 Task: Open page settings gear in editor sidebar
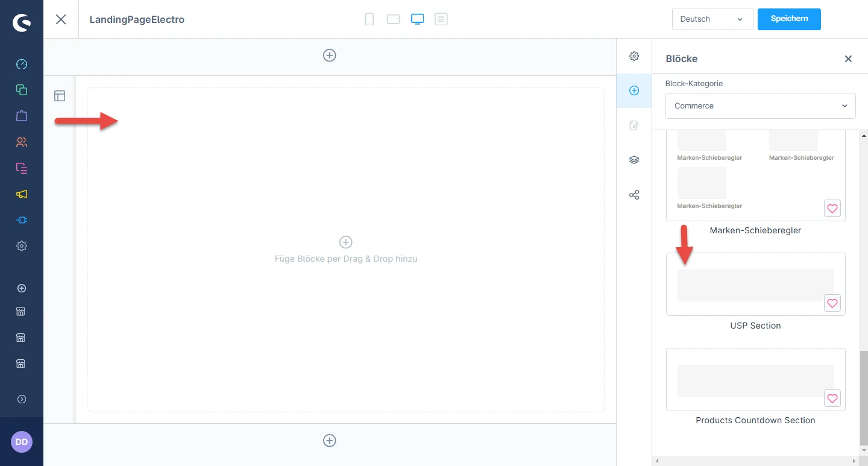[634, 56]
